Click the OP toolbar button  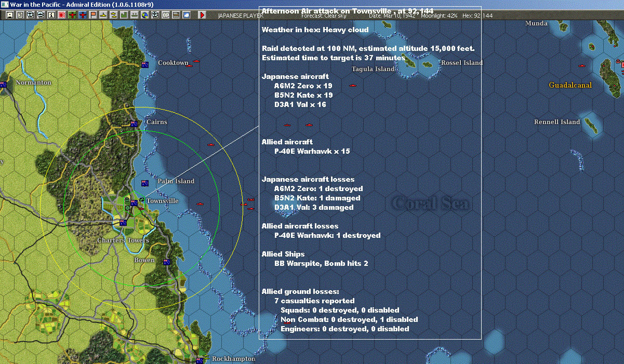pyautogui.click(x=166, y=15)
